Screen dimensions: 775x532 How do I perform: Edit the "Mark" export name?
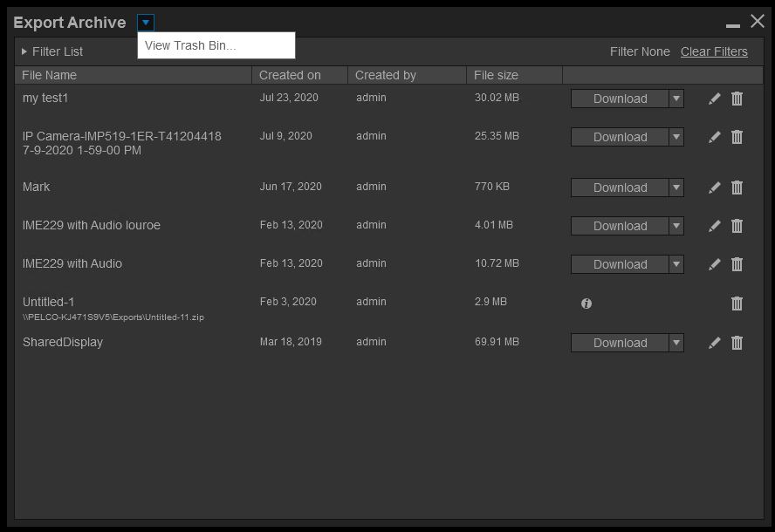pos(714,188)
